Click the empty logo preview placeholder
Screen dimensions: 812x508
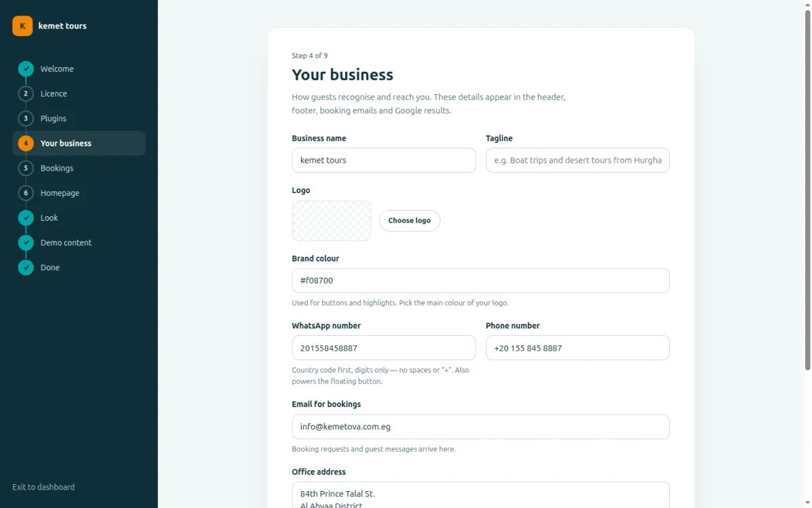pyautogui.click(x=332, y=221)
